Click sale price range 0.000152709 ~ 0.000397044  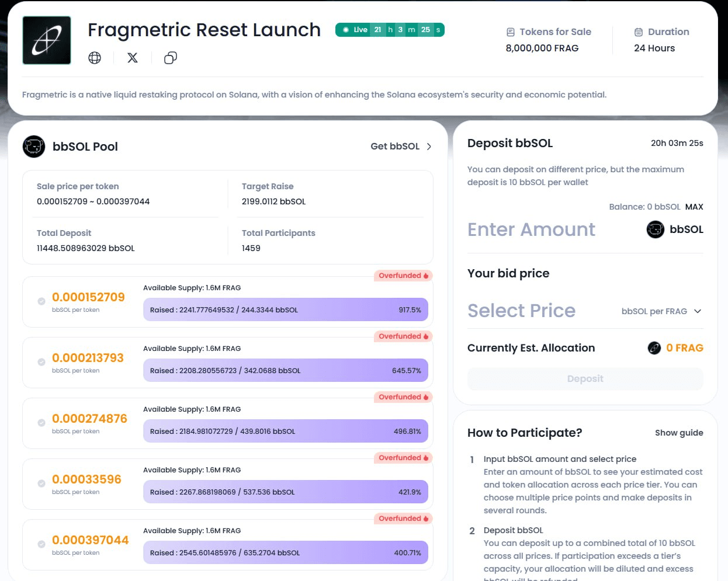coord(93,201)
